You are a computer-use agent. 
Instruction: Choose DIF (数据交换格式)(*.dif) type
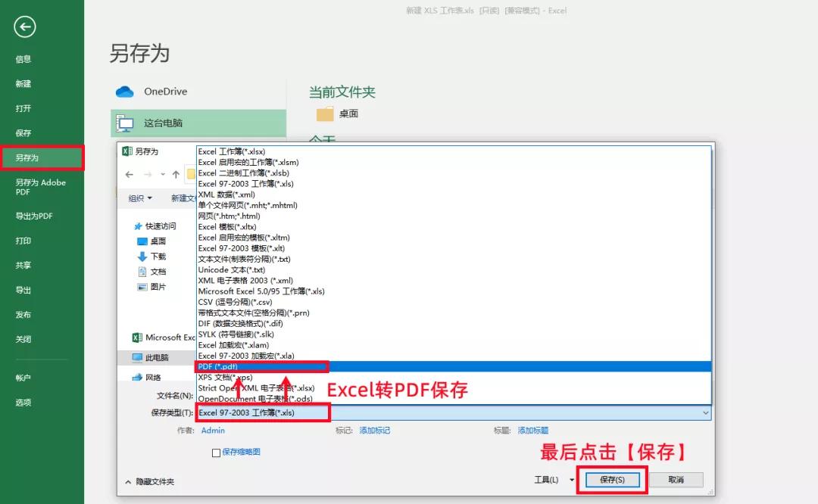(x=454, y=323)
